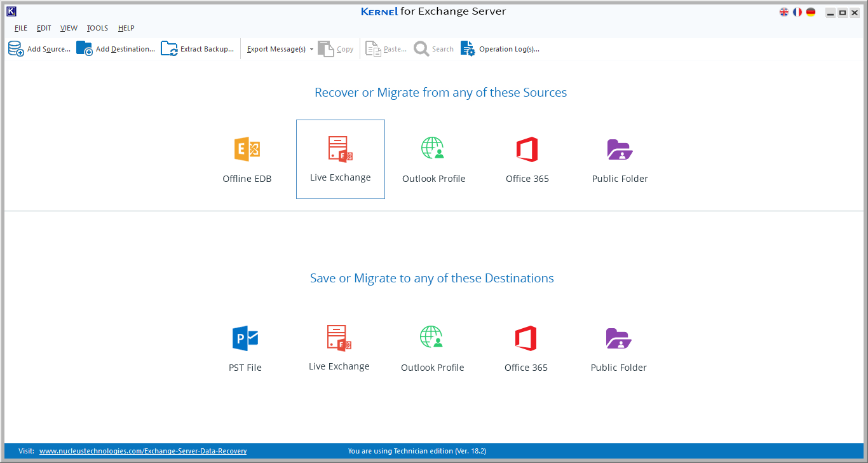Open Extract Backup from toolbar
The width and height of the screenshot is (868, 463).
pos(198,49)
